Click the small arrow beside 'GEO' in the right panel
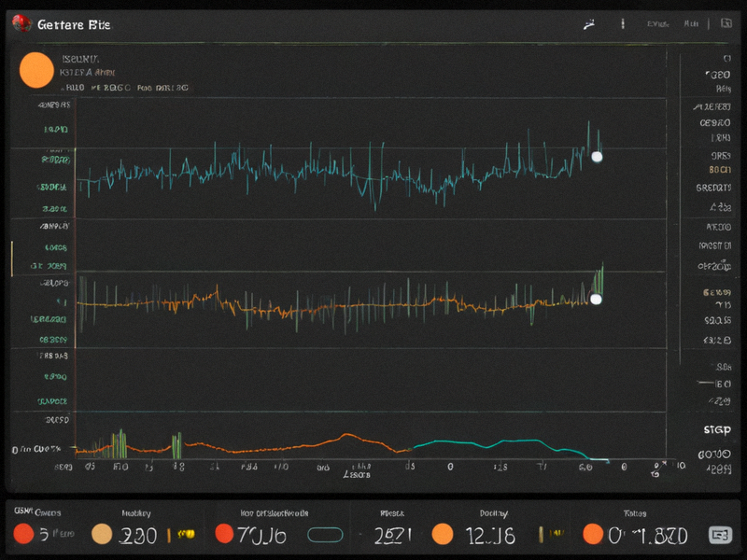747x560 pixels. pyautogui.click(x=707, y=75)
